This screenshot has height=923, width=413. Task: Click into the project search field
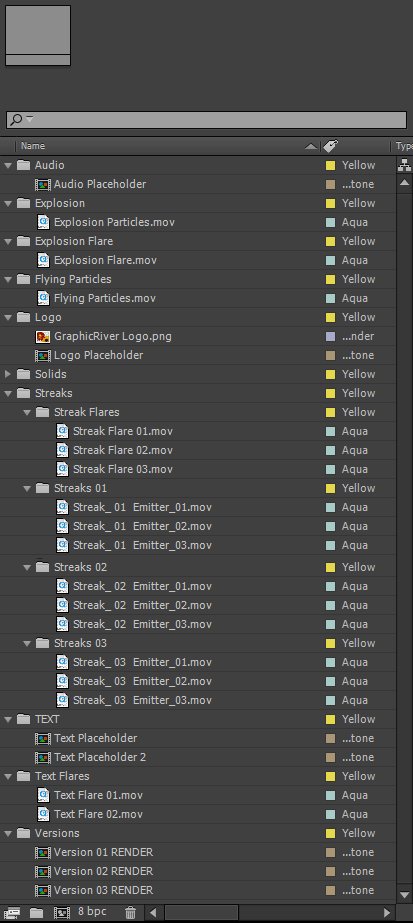click(206, 119)
